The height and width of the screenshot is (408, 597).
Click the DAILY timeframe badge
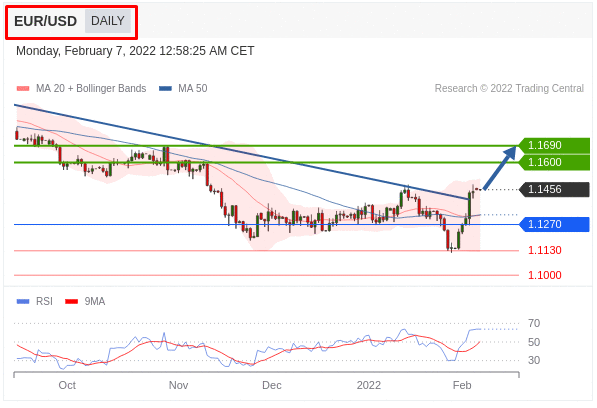coord(108,21)
